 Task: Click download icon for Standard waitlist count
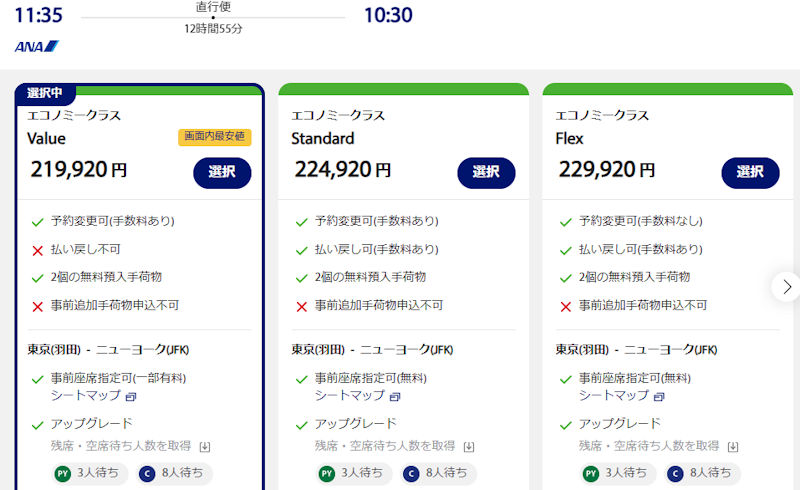tap(469, 446)
